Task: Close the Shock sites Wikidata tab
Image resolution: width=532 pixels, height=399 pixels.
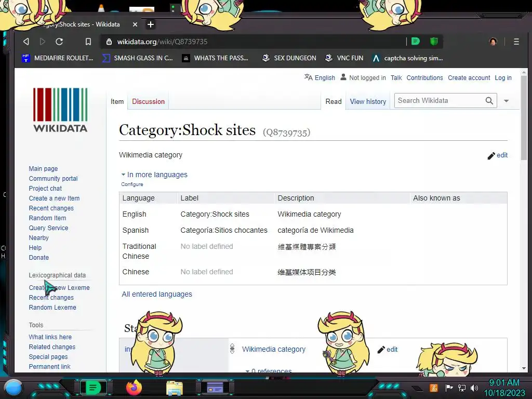Action: [x=135, y=24]
